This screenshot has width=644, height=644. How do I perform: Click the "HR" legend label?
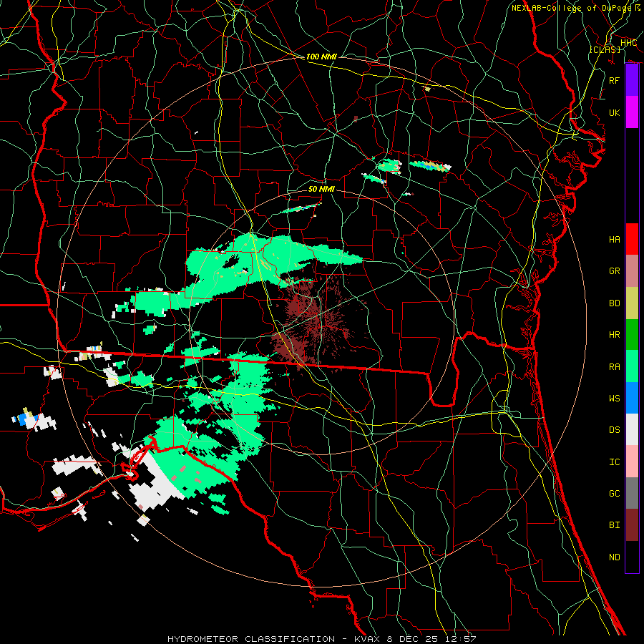click(x=614, y=335)
